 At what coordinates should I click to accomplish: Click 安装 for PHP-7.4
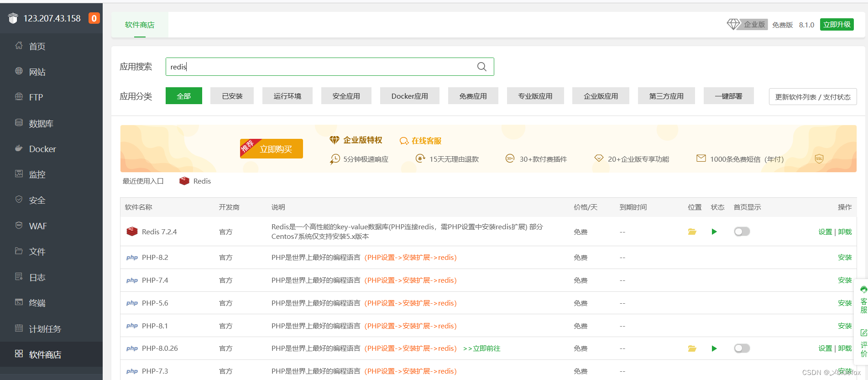(x=845, y=280)
